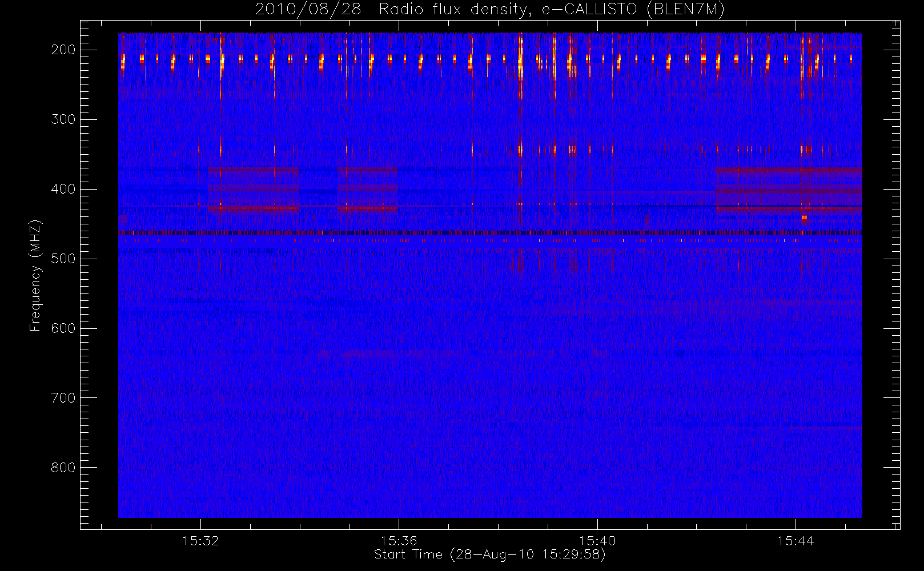This screenshot has width=924, height=571.
Task: Click the 400 frequency tick label
Action: click(63, 189)
